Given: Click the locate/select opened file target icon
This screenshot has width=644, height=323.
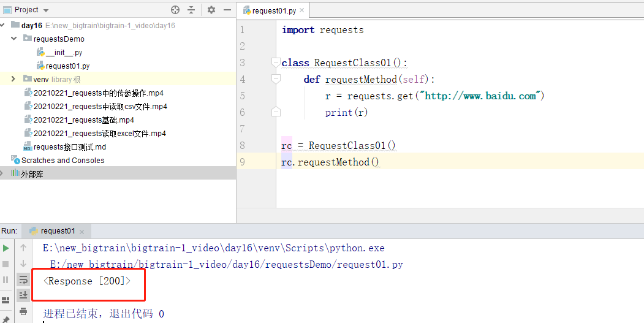Looking at the screenshot, I should coord(175,10).
